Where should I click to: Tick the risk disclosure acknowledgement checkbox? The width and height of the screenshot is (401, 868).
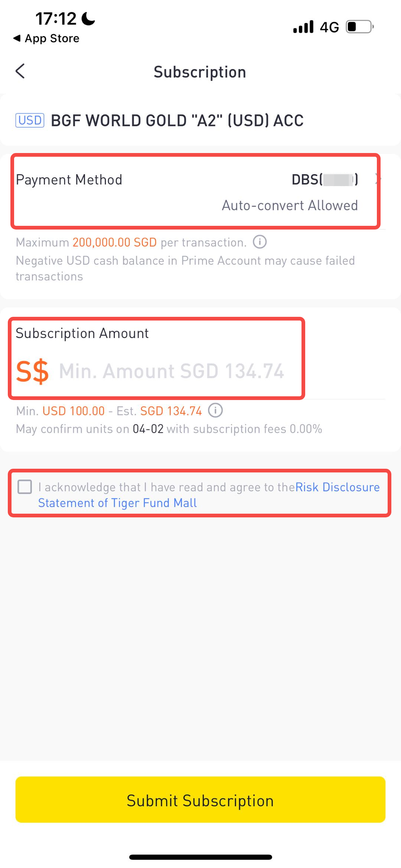(x=25, y=487)
